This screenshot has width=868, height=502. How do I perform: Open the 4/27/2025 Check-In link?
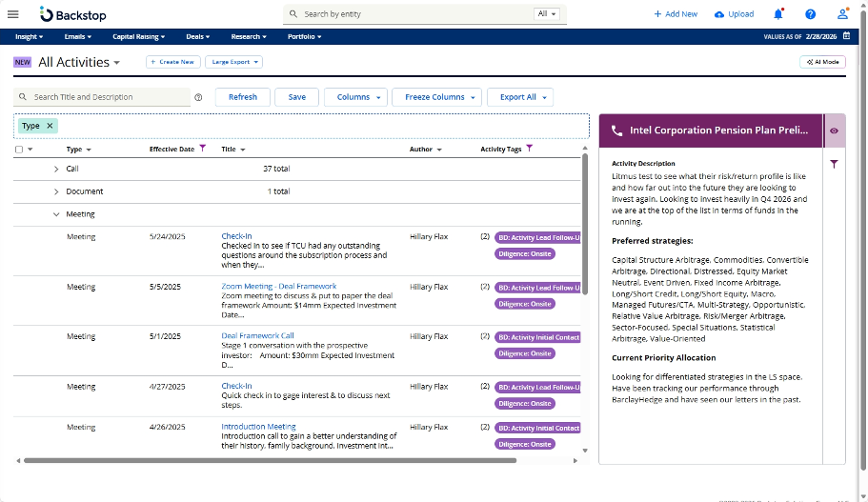click(236, 386)
